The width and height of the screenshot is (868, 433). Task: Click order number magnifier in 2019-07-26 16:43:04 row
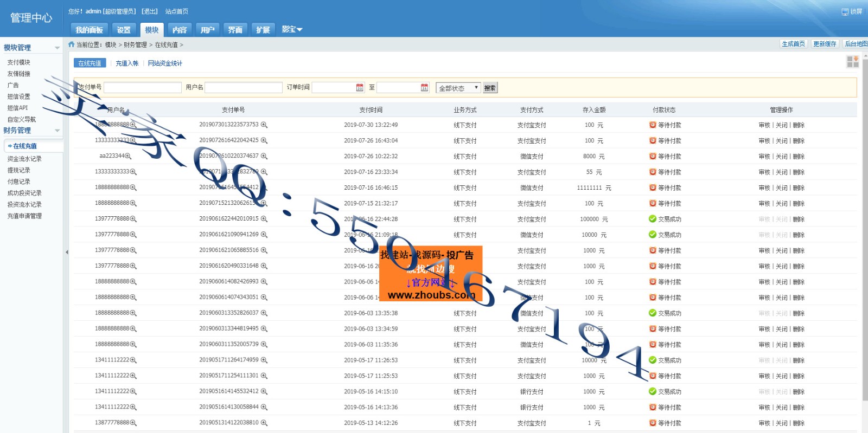pyautogui.click(x=264, y=140)
